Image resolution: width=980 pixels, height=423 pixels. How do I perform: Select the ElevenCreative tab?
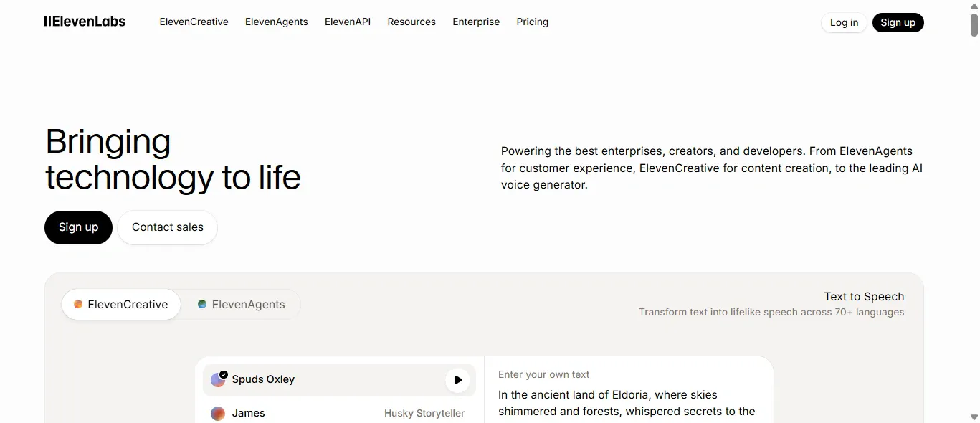120,304
